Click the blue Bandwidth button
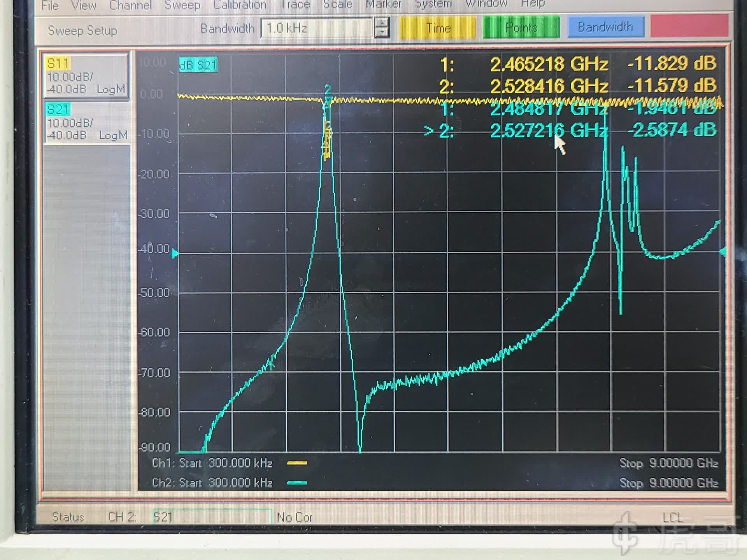The image size is (747, 560). coord(605,27)
